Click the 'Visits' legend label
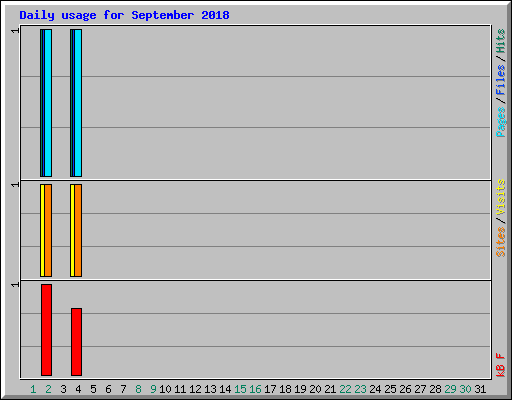The image size is (512, 400). (x=500, y=197)
